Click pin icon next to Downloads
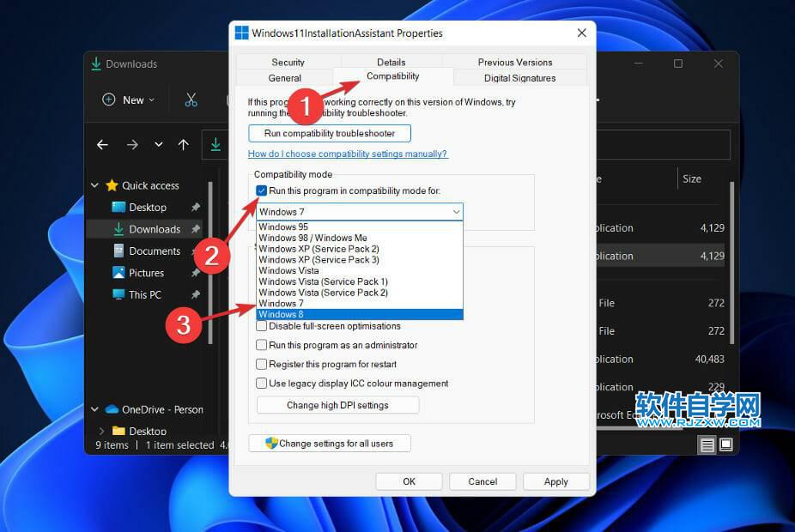 click(195, 229)
